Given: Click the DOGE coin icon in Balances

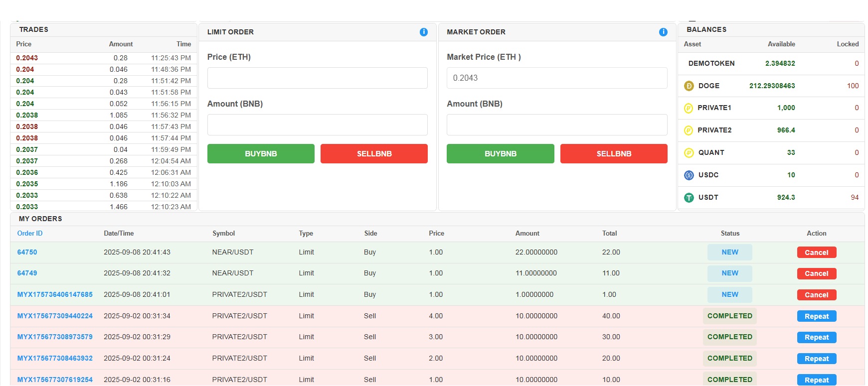Looking at the screenshot, I should (689, 86).
